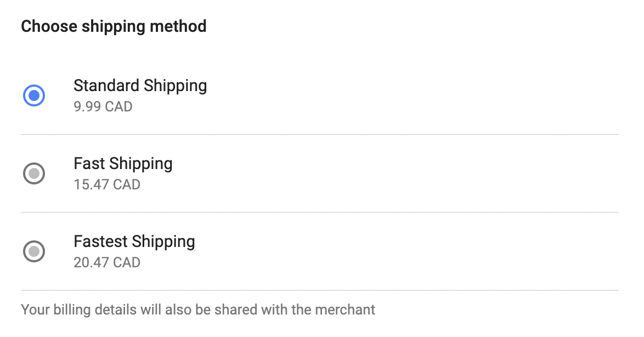
Task: Click the "Fast Shipping" label text
Action: tap(123, 164)
